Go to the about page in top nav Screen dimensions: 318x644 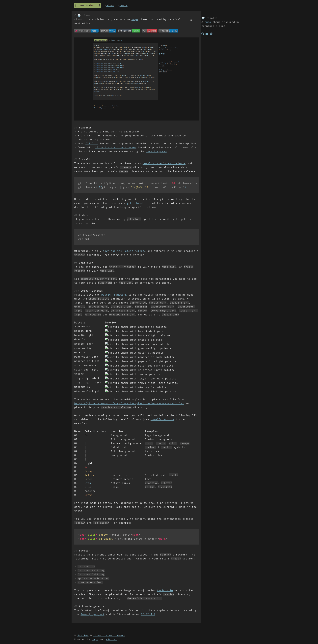pyautogui.click(x=110, y=5)
